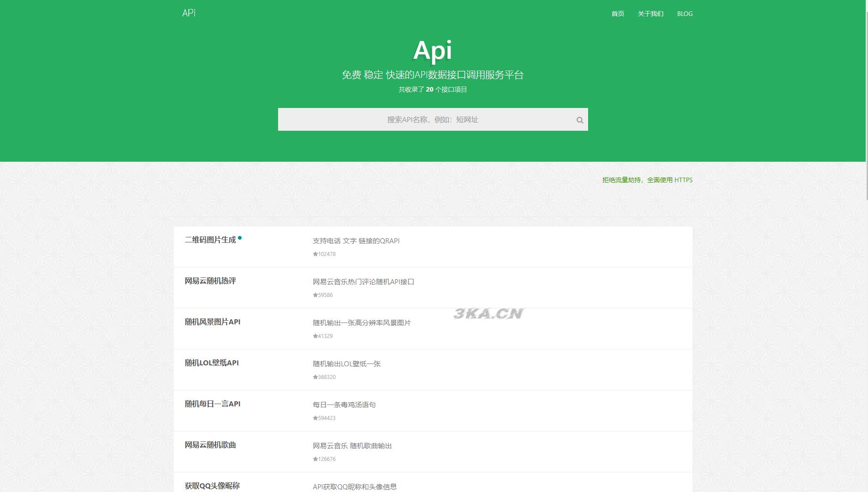Click the star icon next to 41329

(315, 336)
